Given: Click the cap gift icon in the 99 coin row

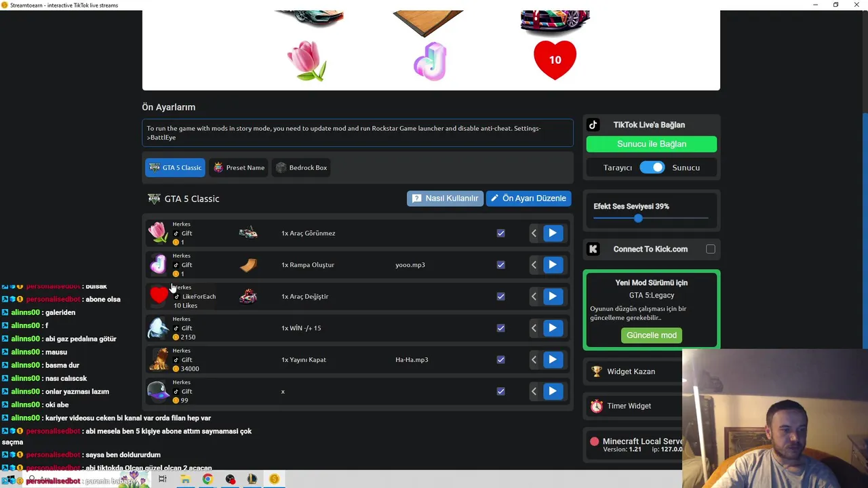Looking at the screenshot, I should (157, 391).
